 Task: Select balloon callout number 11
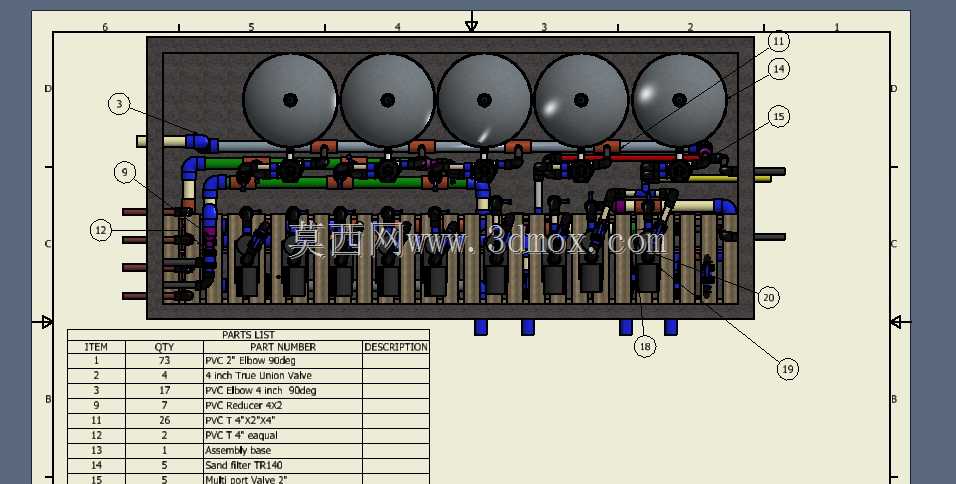[779, 41]
